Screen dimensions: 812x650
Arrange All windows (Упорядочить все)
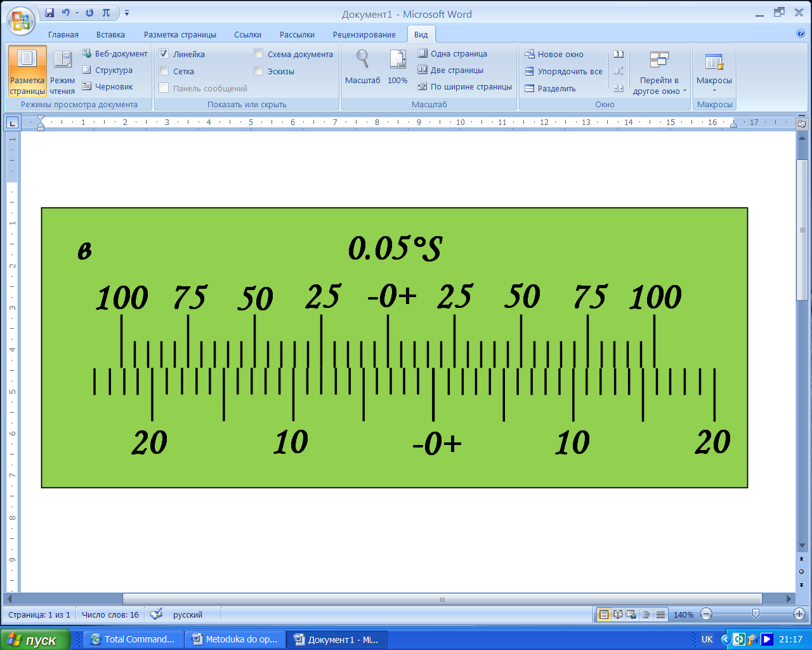[563, 72]
